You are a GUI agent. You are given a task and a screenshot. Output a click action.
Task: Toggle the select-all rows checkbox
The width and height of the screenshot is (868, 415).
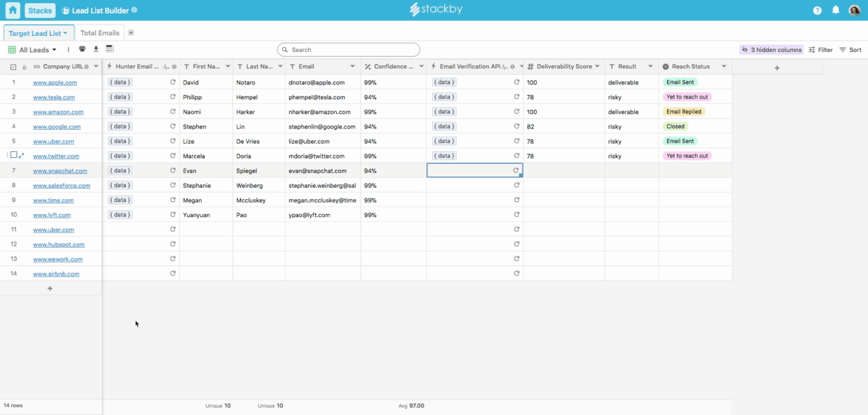13,67
